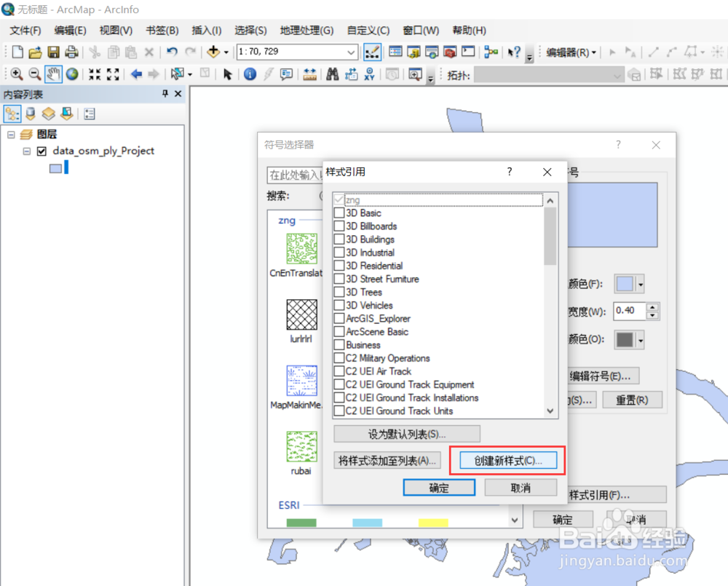Open the 编辑(E) menu
Image resolution: width=728 pixels, height=586 pixels.
(70, 31)
